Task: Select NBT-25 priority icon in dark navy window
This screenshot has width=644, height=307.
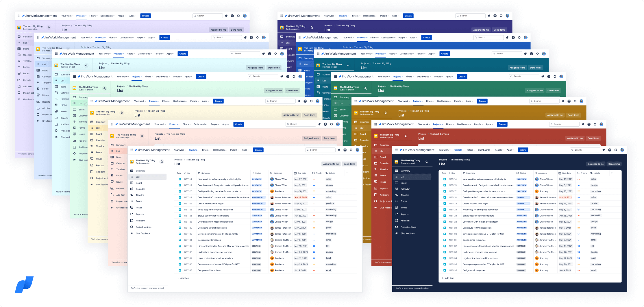Action: click(579, 210)
